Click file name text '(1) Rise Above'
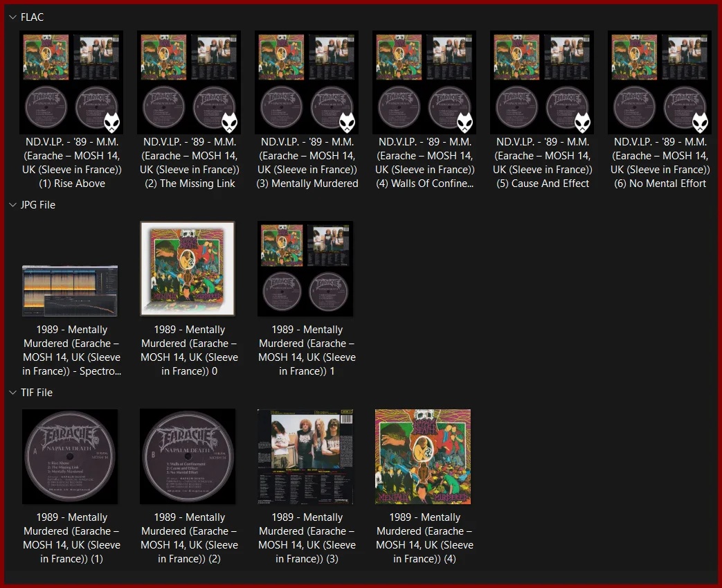 point(72,184)
